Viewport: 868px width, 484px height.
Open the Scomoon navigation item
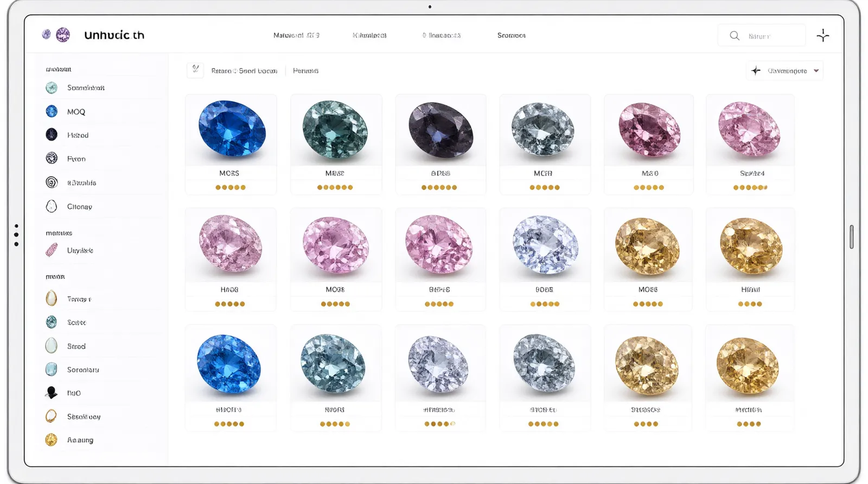click(512, 35)
